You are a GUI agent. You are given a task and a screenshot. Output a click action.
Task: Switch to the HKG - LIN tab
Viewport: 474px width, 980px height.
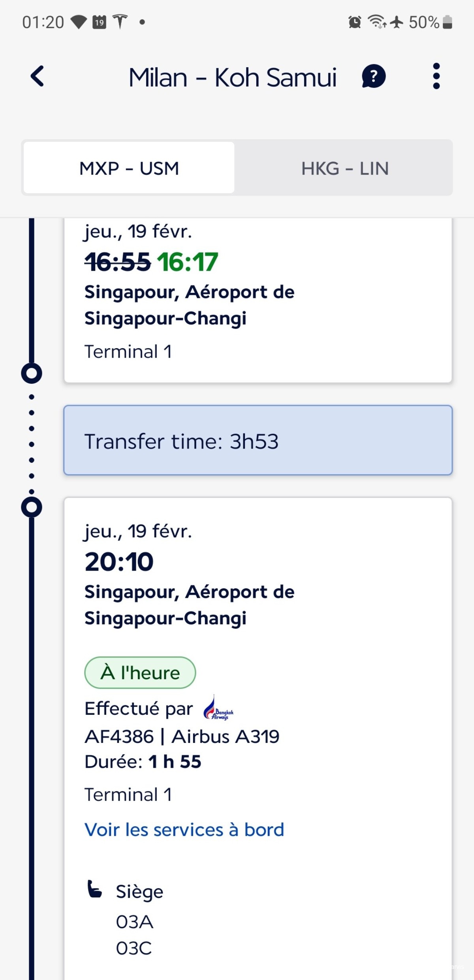(x=345, y=168)
